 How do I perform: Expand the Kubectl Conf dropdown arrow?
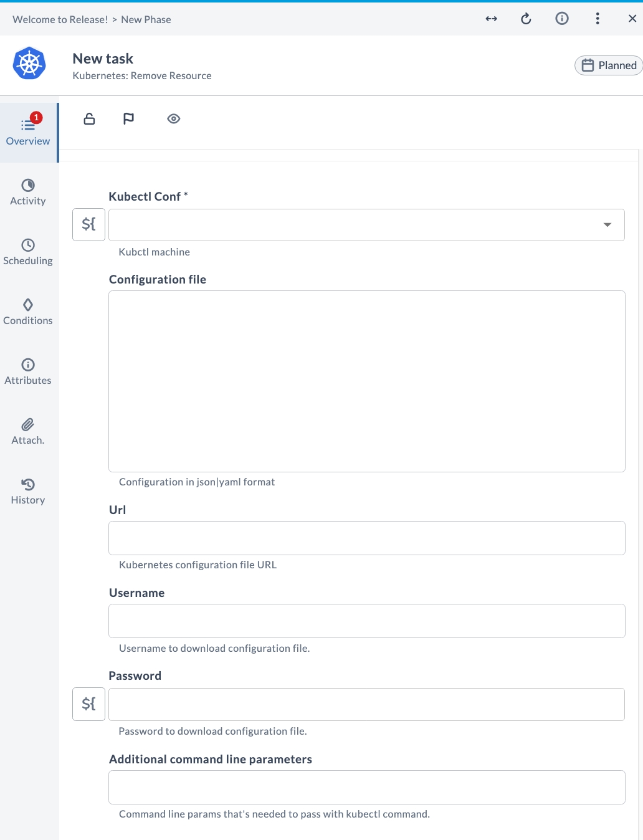(x=607, y=225)
